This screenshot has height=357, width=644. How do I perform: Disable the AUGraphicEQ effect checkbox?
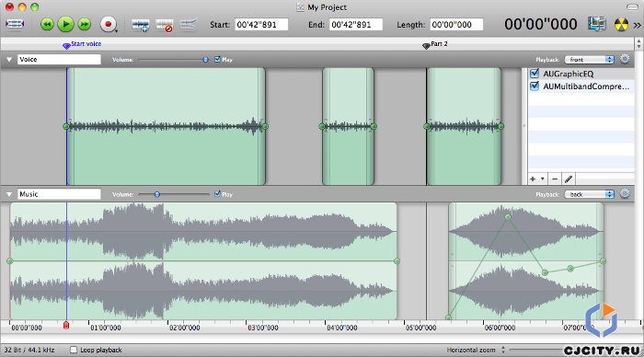[535, 74]
